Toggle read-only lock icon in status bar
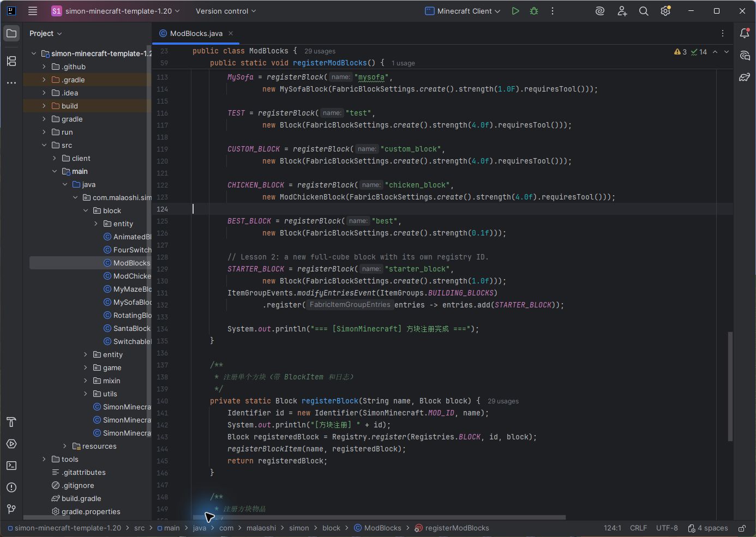 click(742, 528)
